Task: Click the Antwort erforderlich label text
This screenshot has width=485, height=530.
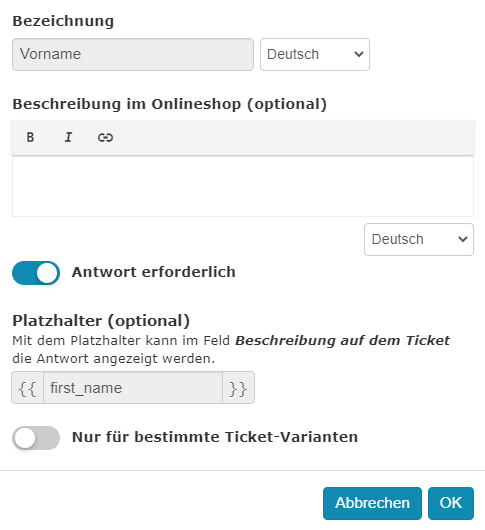Action: pyautogui.click(x=153, y=272)
